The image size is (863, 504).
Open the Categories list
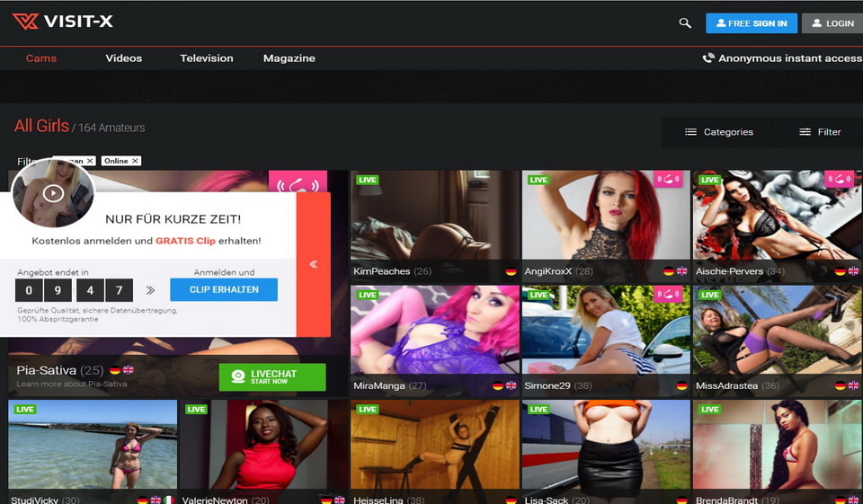click(x=718, y=132)
